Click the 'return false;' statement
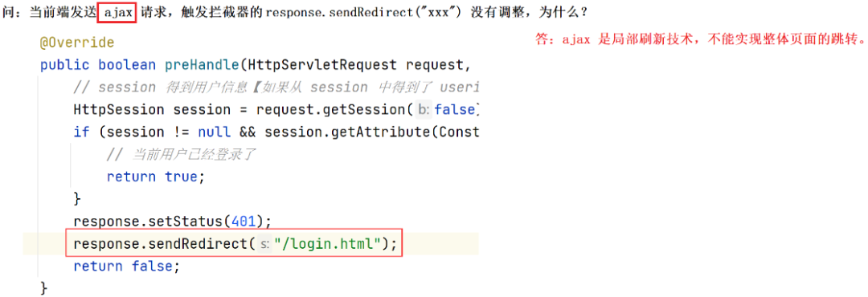This screenshot has width=868, height=297. click(x=127, y=266)
